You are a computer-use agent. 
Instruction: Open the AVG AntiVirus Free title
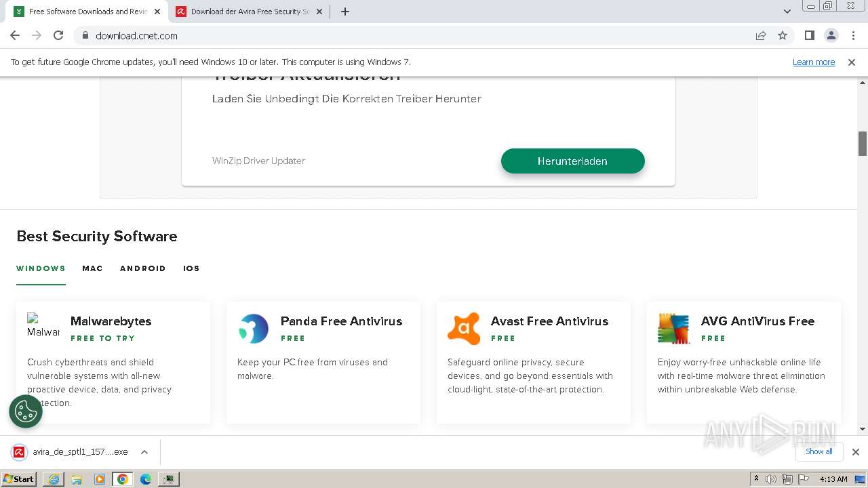coord(758,321)
